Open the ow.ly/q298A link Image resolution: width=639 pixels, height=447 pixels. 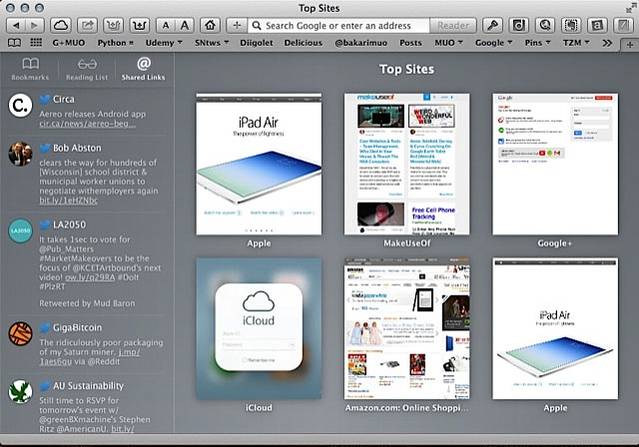tap(90, 277)
